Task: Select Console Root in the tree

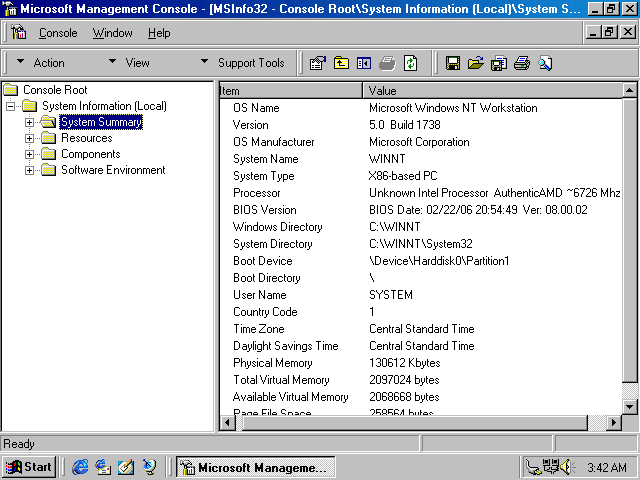Action: pos(55,90)
